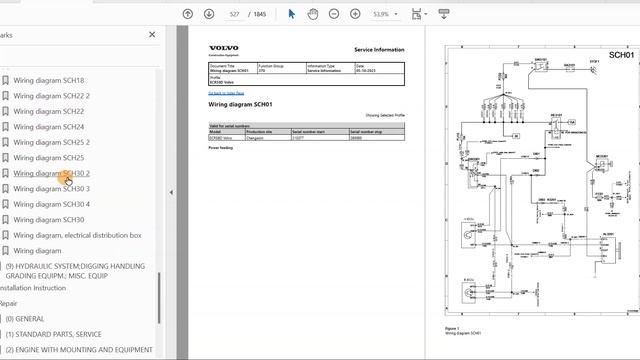Select the Repair bookmark heading

8,303
